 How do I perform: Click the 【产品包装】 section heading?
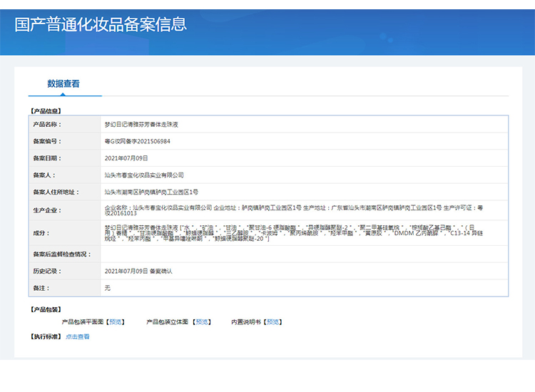click(46, 309)
